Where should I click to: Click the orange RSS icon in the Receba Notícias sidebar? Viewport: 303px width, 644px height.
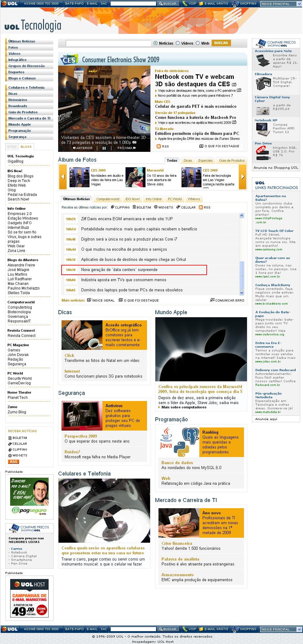13,461
